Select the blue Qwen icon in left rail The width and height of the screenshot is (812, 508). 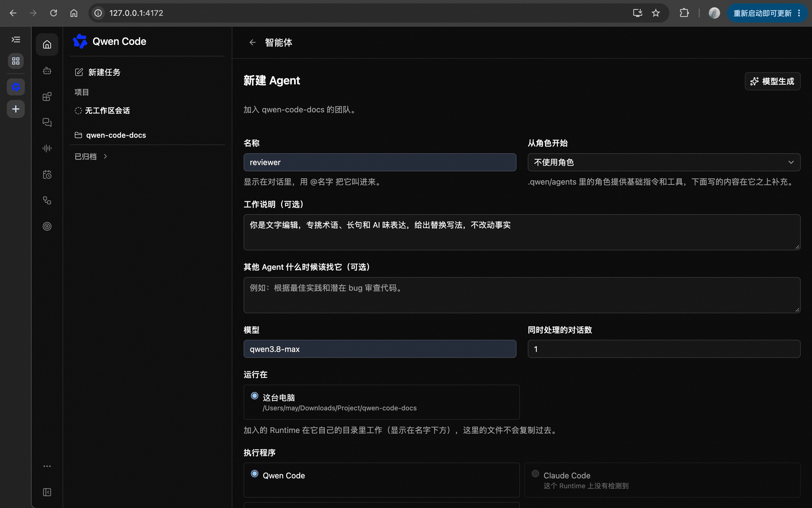(x=16, y=87)
